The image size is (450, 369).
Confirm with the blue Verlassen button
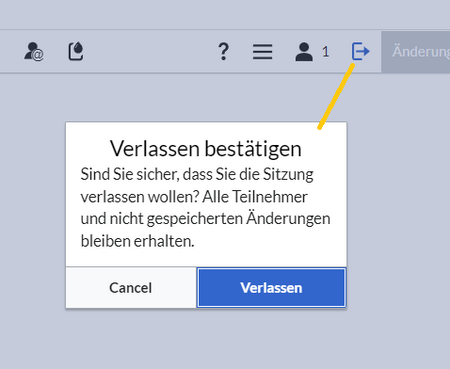[x=271, y=288]
